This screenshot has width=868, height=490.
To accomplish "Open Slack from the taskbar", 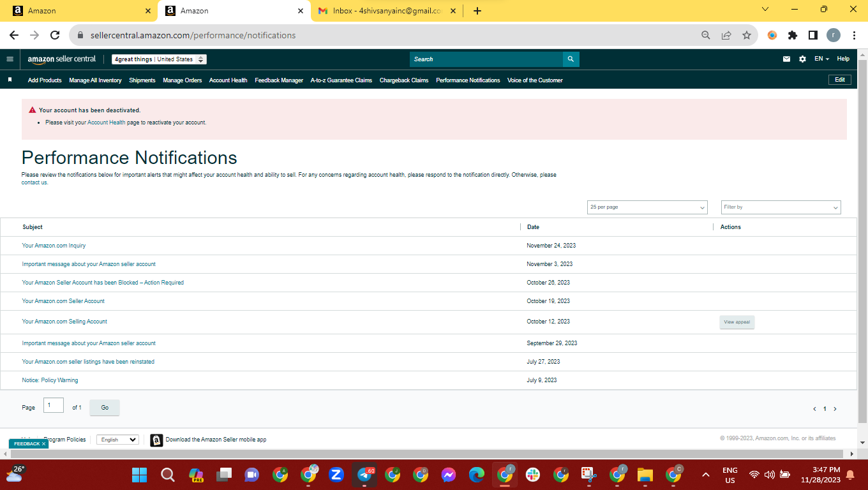I will [533, 475].
